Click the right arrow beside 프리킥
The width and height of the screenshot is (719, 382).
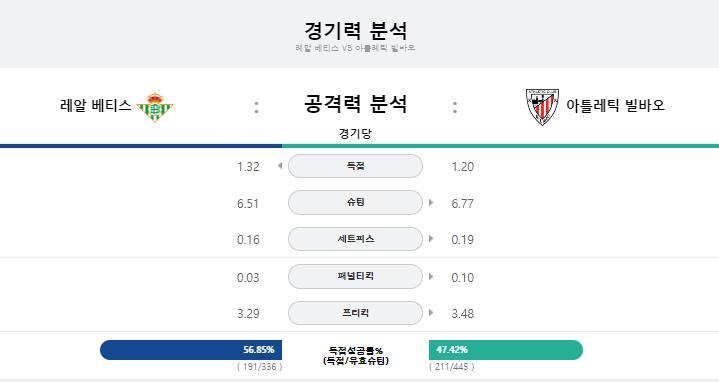point(431,313)
